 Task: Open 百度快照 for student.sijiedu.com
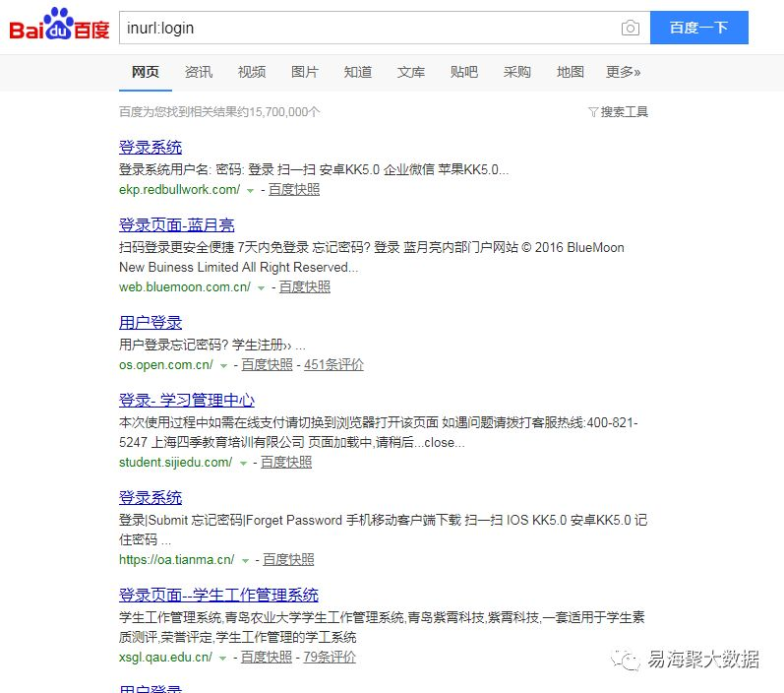[x=286, y=463]
